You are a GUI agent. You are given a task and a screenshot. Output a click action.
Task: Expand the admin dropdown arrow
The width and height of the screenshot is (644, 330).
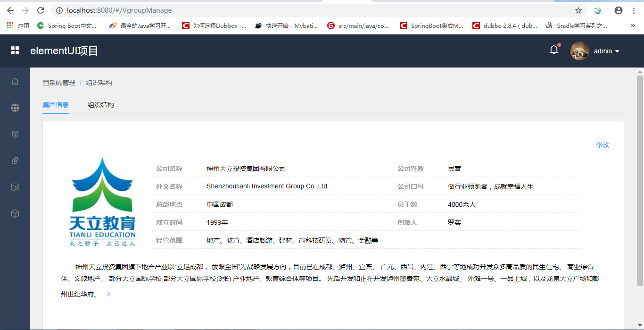pos(617,51)
